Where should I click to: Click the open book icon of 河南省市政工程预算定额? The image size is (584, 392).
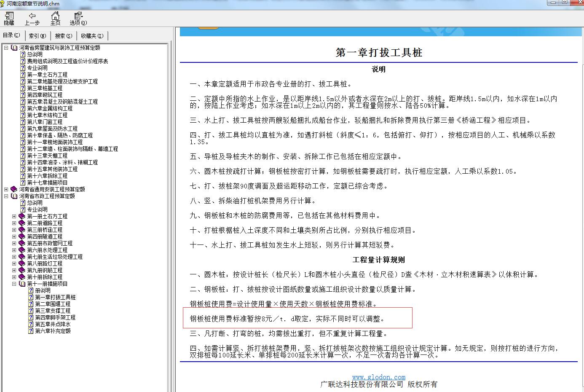pyautogui.click(x=14, y=196)
